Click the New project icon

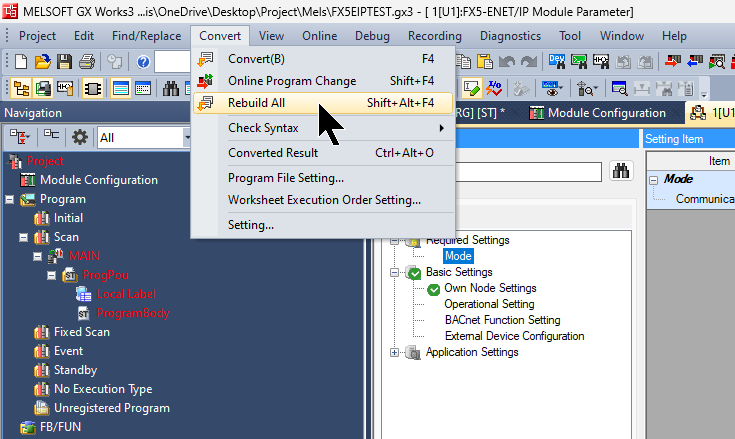(21, 62)
